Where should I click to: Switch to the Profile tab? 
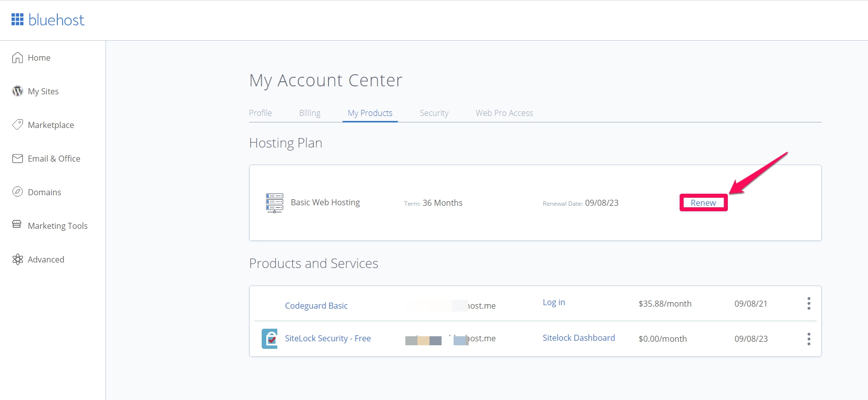(260, 113)
